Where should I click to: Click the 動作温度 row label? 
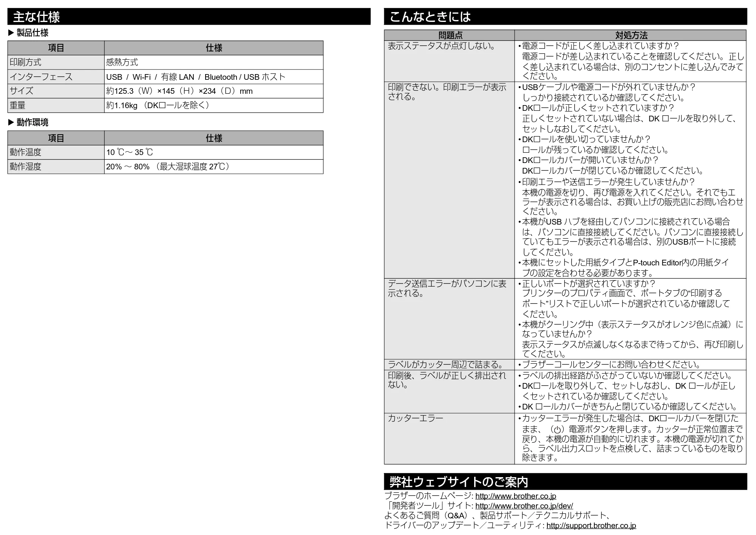(x=56, y=152)
